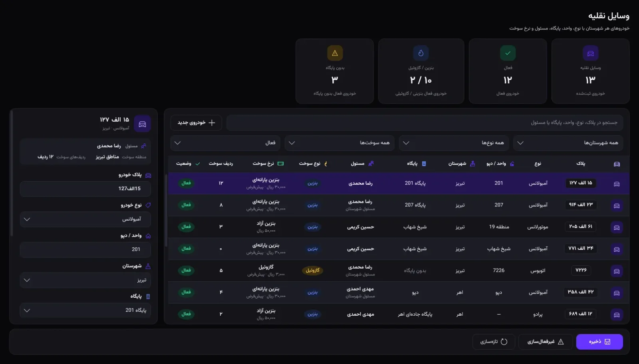The width and height of the screenshot is (639, 364).
Task: Expand the فعال status filter dropdown
Action: click(x=225, y=143)
